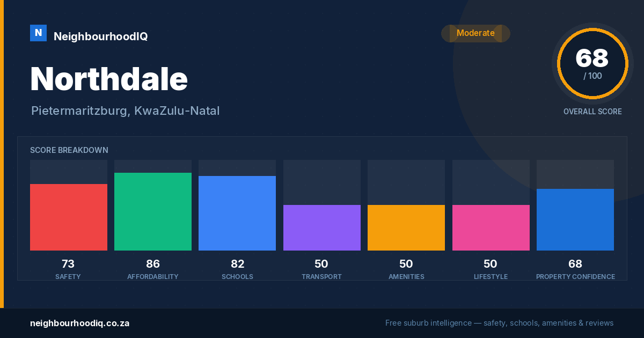The height and width of the screenshot is (338, 644).
Task: Select the red Safety bar
Action: [x=69, y=217]
